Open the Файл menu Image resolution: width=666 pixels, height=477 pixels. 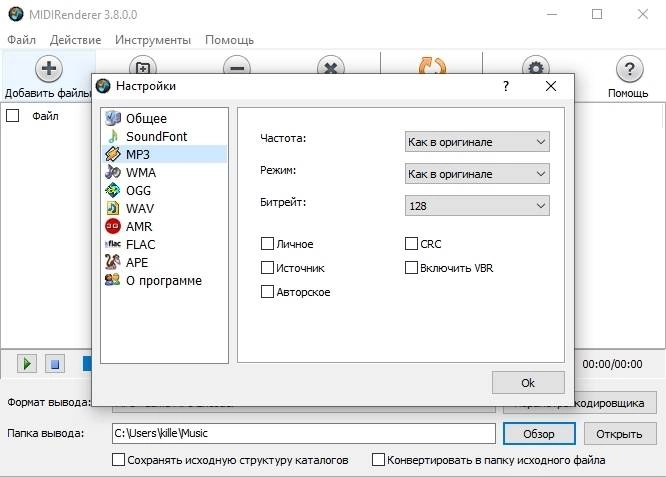(x=21, y=40)
